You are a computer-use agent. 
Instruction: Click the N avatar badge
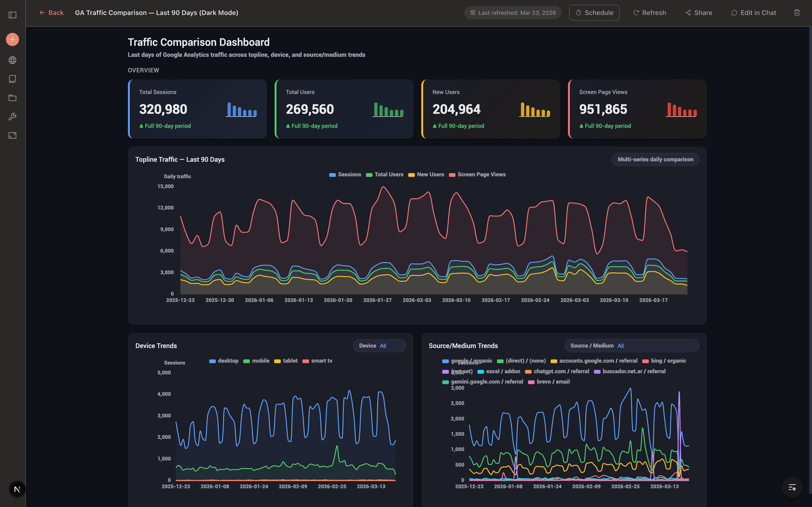(x=17, y=489)
